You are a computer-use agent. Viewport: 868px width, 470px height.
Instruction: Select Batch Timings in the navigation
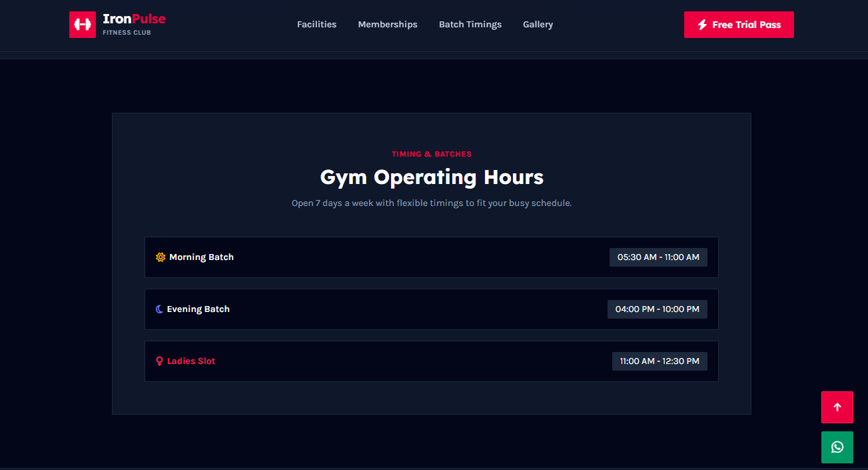coord(470,25)
